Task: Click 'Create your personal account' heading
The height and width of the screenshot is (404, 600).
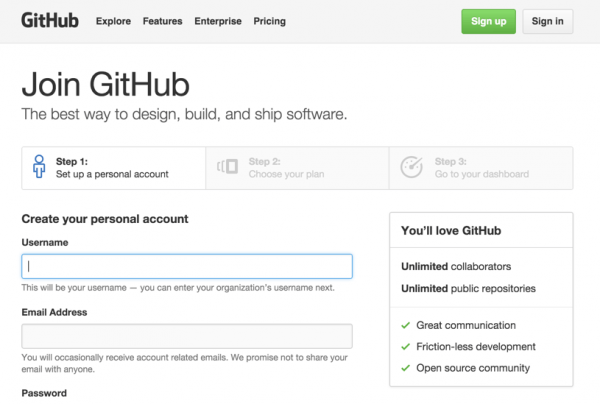Action: [x=105, y=219]
